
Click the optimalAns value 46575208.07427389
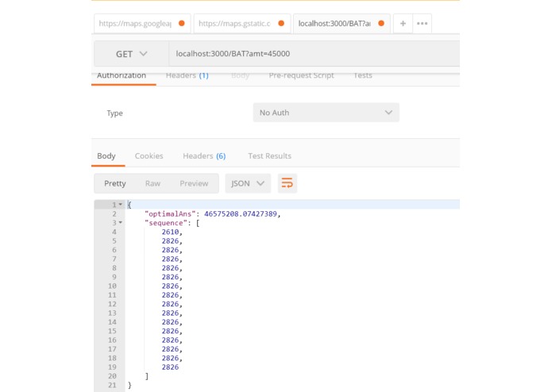click(241, 213)
